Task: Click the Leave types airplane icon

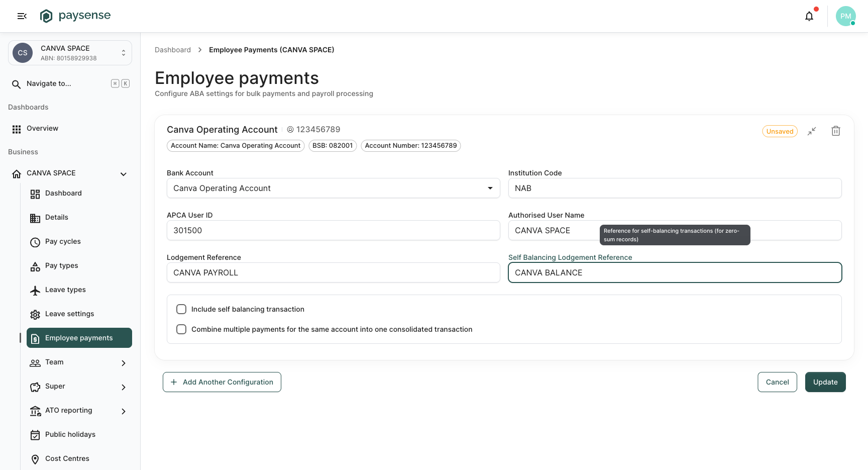Action: coord(35,291)
